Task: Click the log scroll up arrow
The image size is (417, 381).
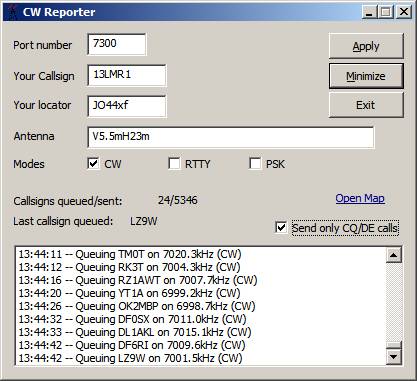Action: click(394, 255)
